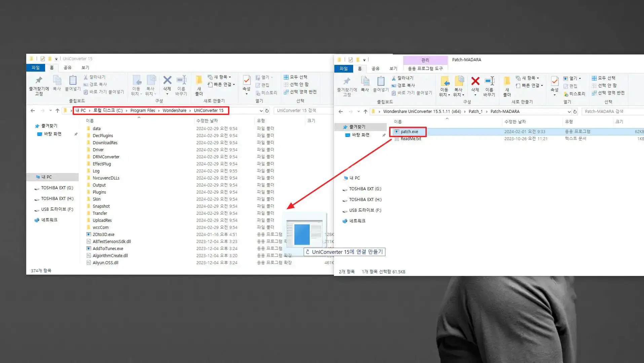Open Easy access (빠른 연결) dropdown in UniConverter 15
Image resolution: width=644 pixels, height=363 pixels.
[x=221, y=84]
